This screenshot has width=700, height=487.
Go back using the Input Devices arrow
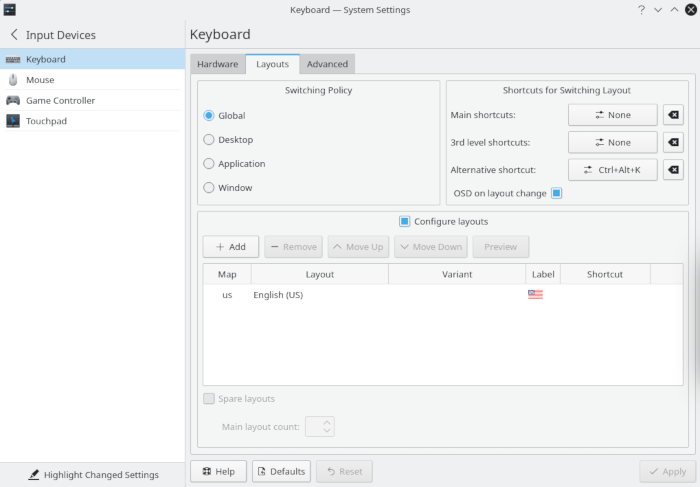tap(14, 35)
